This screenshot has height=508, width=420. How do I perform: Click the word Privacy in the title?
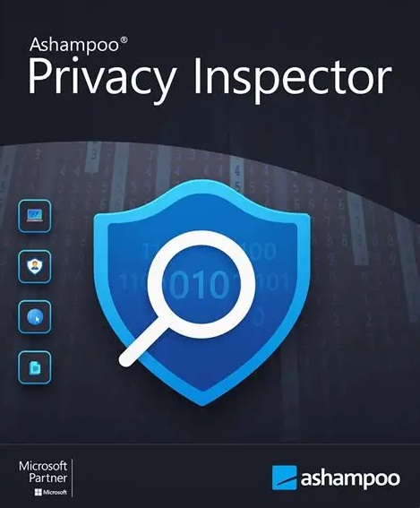click(102, 80)
